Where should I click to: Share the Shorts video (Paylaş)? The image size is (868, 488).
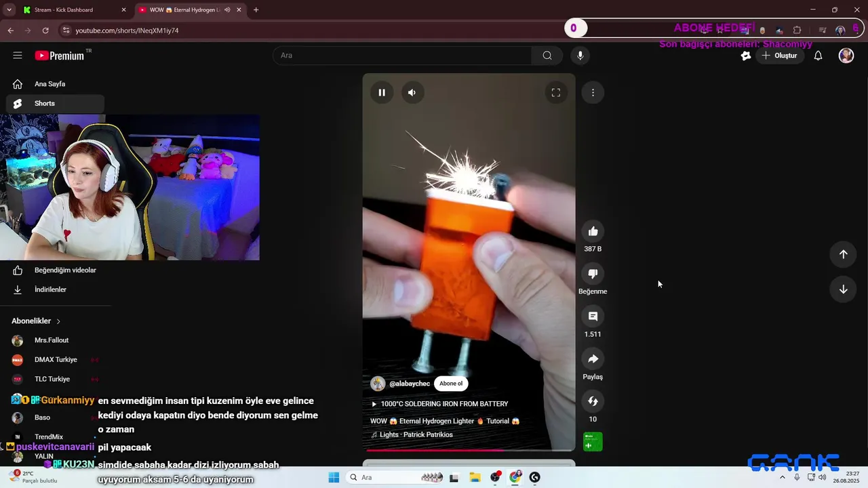593,359
